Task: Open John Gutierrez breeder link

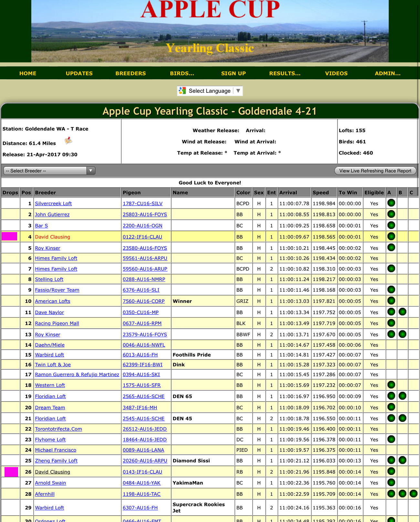Action: pos(52,214)
